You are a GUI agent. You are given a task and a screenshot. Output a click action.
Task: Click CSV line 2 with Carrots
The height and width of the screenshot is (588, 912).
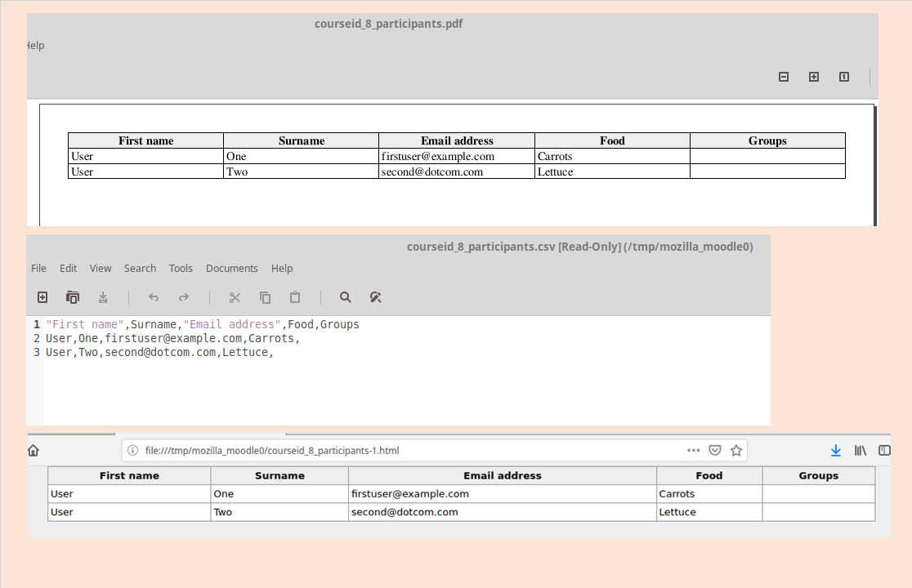coord(172,338)
